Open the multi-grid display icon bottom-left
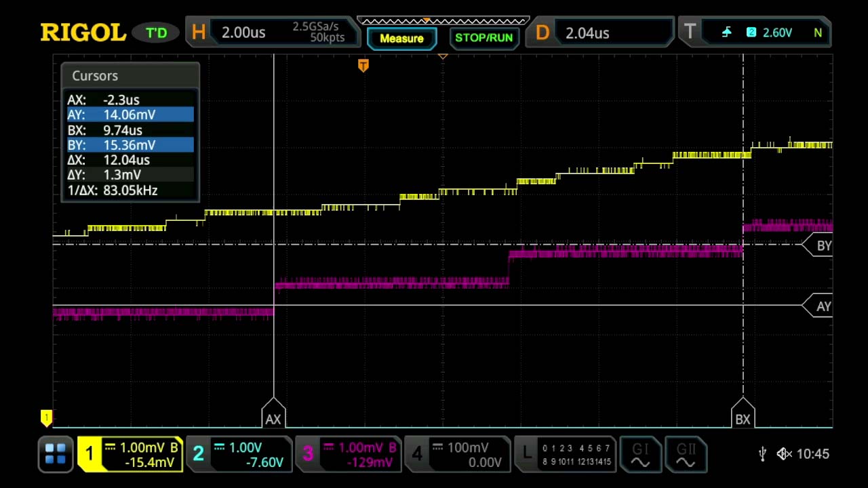Screen dimensions: 868x488 point(55,454)
